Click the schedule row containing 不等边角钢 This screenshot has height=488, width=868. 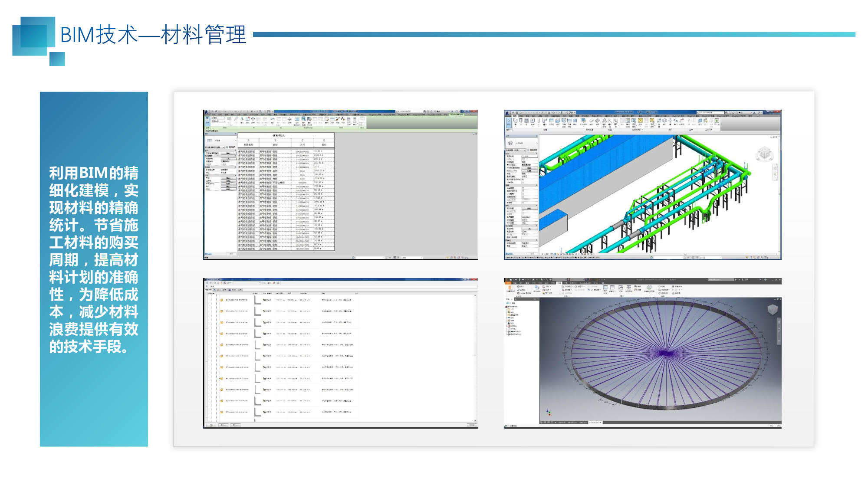(286, 183)
